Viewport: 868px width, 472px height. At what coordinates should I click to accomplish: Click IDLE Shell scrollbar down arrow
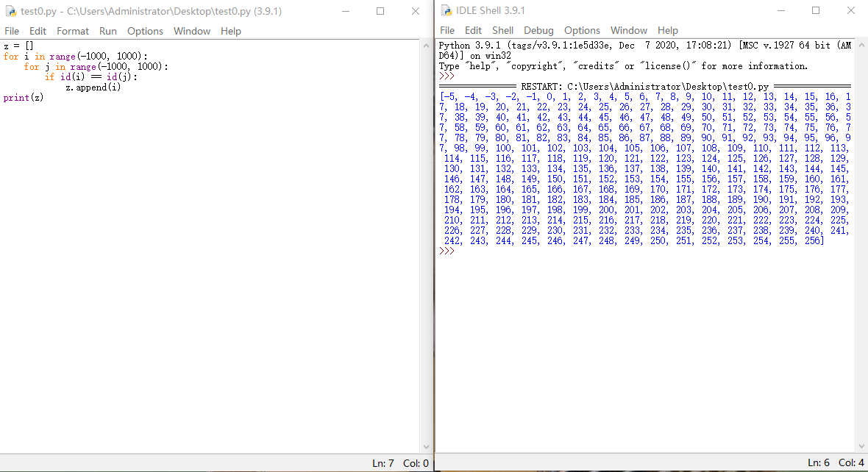pyautogui.click(x=862, y=446)
